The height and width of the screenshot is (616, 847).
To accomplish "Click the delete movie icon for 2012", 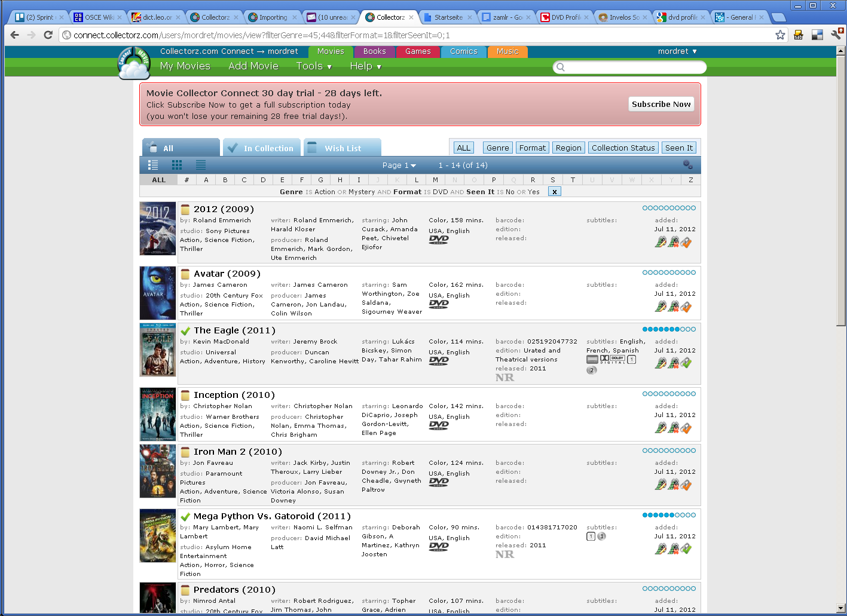I will (x=673, y=242).
